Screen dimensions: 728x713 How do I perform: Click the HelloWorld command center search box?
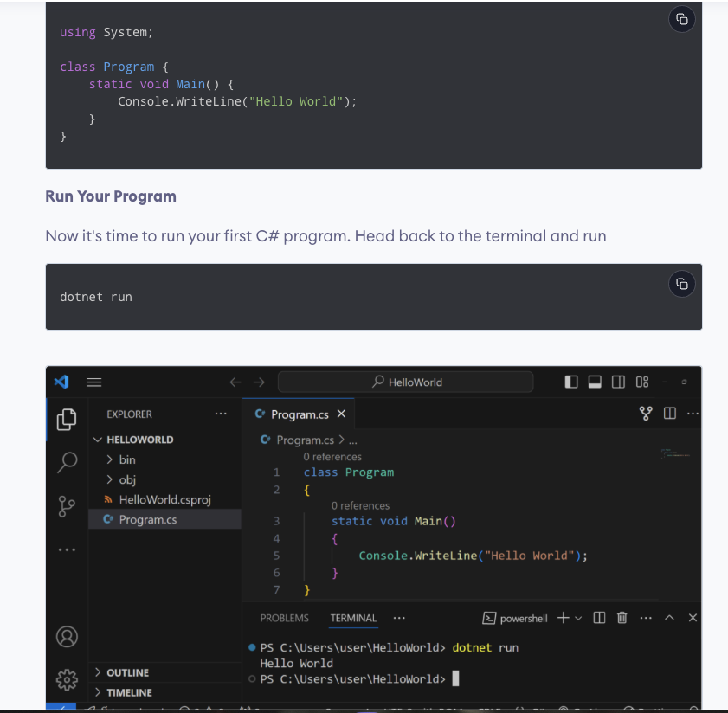[406, 382]
